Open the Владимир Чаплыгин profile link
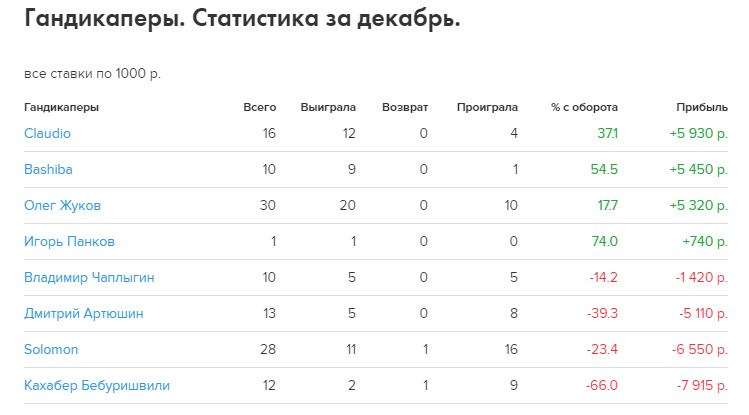Viewport: 749px width, 415px height. [x=89, y=277]
